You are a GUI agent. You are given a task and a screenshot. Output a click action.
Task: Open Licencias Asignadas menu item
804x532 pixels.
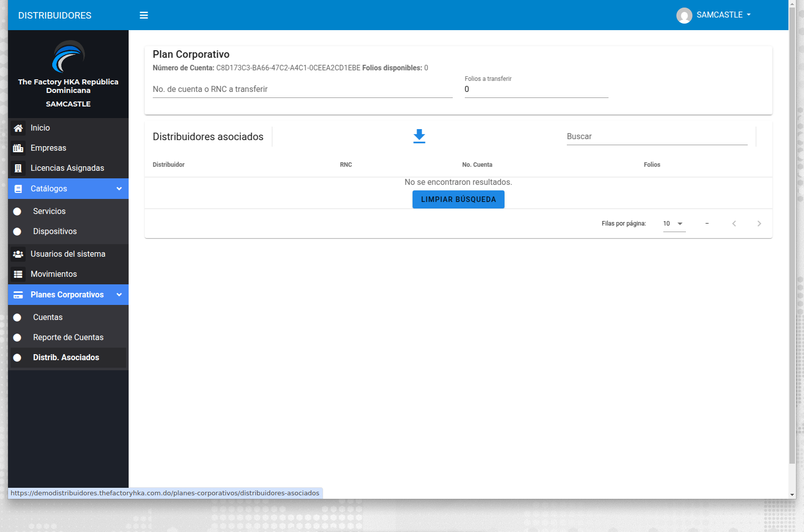tap(68, 168)
